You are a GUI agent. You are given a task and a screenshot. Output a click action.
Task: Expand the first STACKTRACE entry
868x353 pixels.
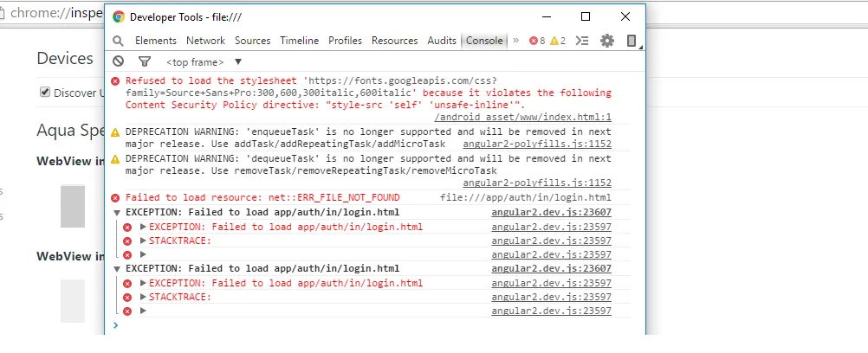[143, 241]
